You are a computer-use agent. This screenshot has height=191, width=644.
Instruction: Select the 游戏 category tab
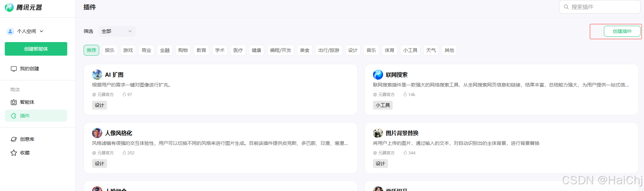tap(128, 50)
